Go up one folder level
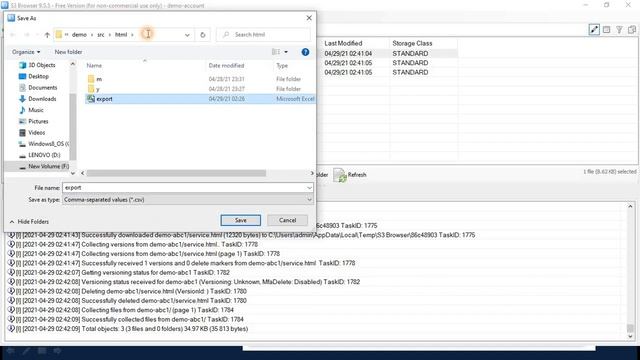Image resolution: width=640 pixels, height=360 pixels. 47,35
